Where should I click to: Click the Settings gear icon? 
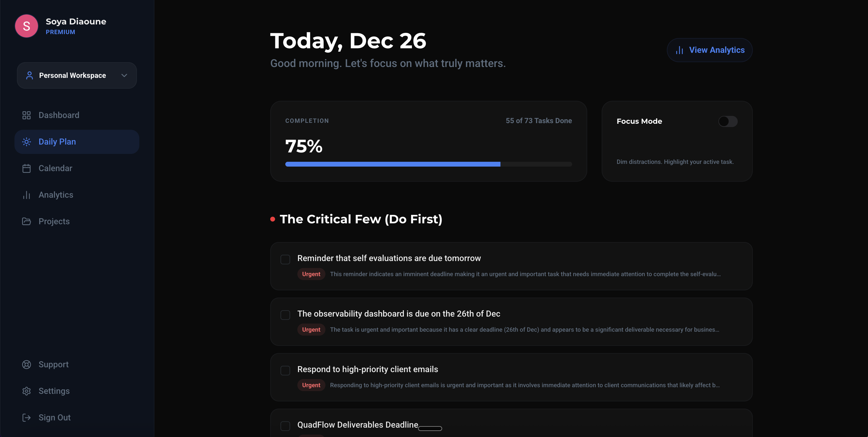[26, 391]
